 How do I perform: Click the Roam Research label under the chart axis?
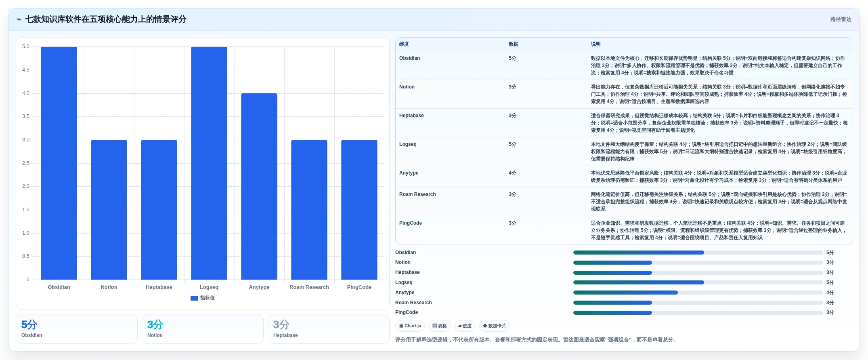coord(309,287)
